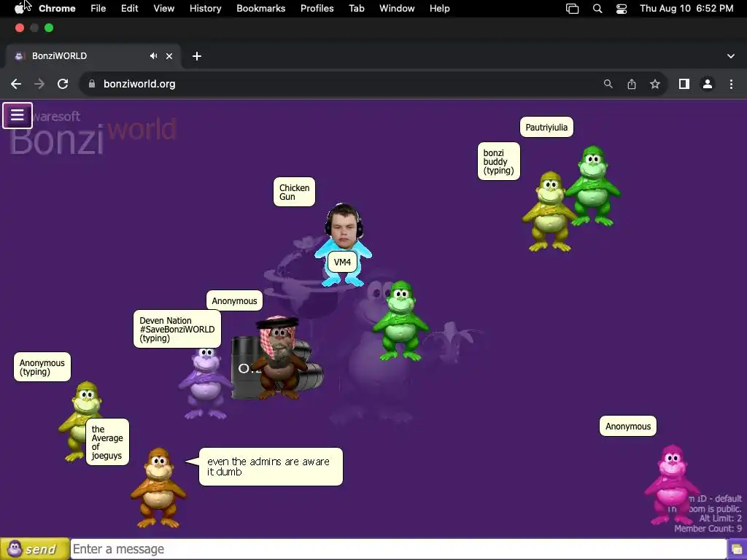The width and height of the screenshot is (747, 560).
Task: Click the Alt Limit: 2 text
Action: (720, 518)
